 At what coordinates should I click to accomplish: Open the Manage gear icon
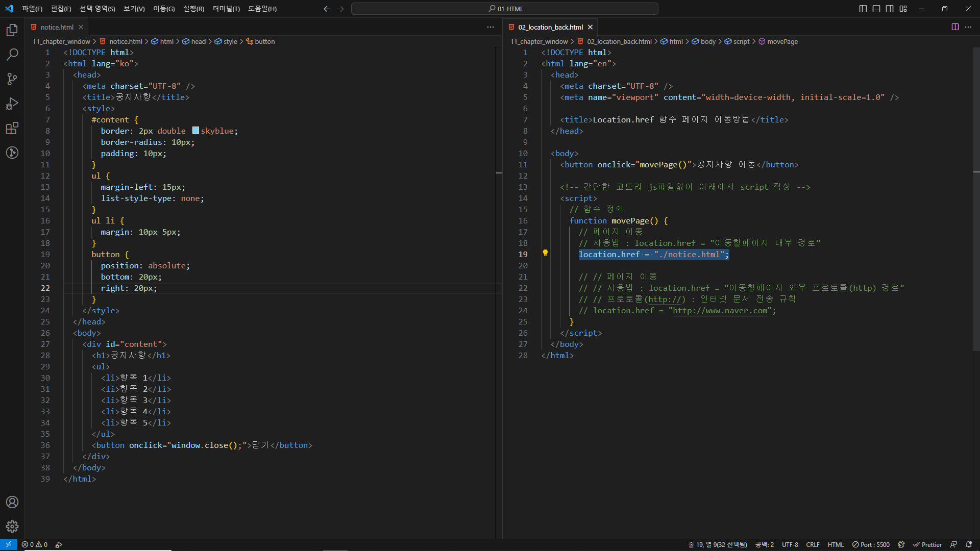click(x=12, y=526)
